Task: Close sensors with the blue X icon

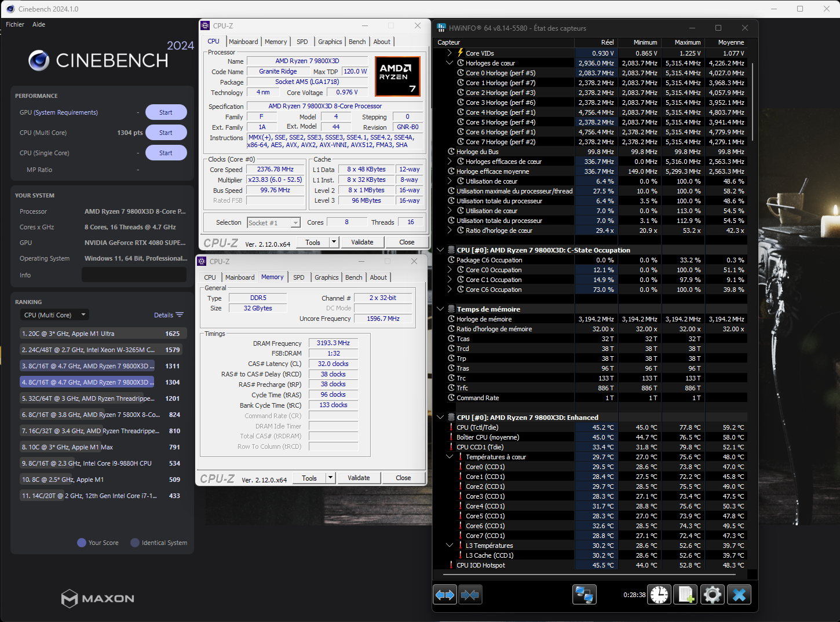Action: (739, 595)
